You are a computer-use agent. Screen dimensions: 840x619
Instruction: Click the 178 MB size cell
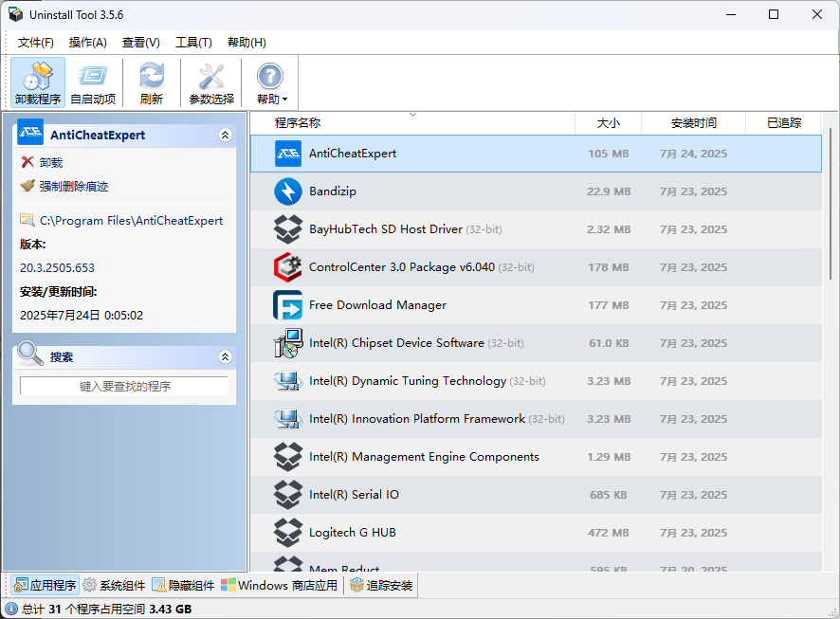pos(608,267)
